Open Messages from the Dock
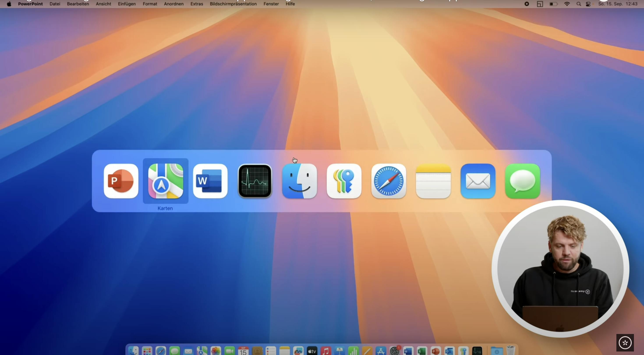 click(175, 350)
